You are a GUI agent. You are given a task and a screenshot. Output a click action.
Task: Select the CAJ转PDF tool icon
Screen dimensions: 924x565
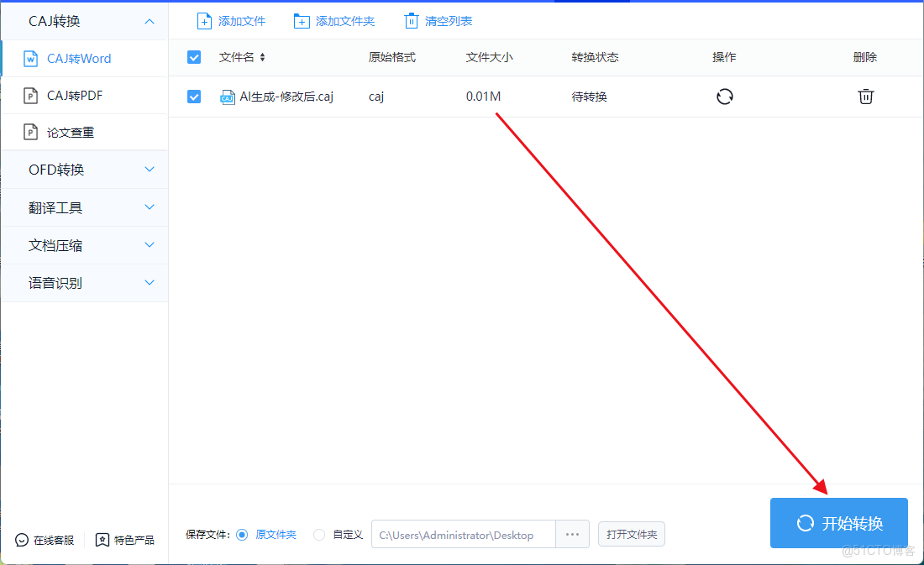tap(30, 95)
